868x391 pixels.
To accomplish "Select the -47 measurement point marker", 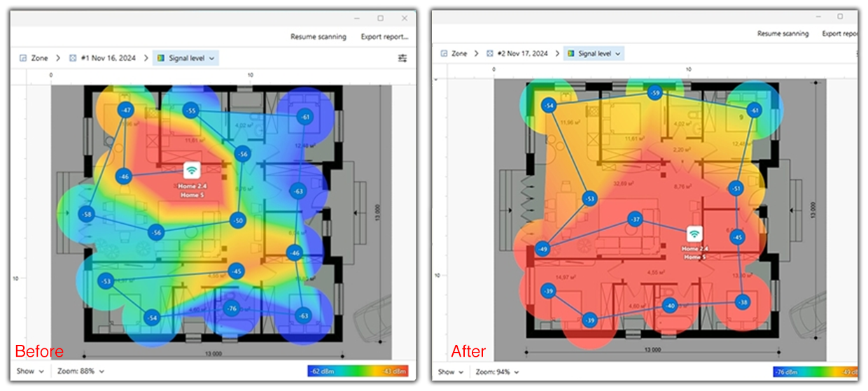I will 125,111.
